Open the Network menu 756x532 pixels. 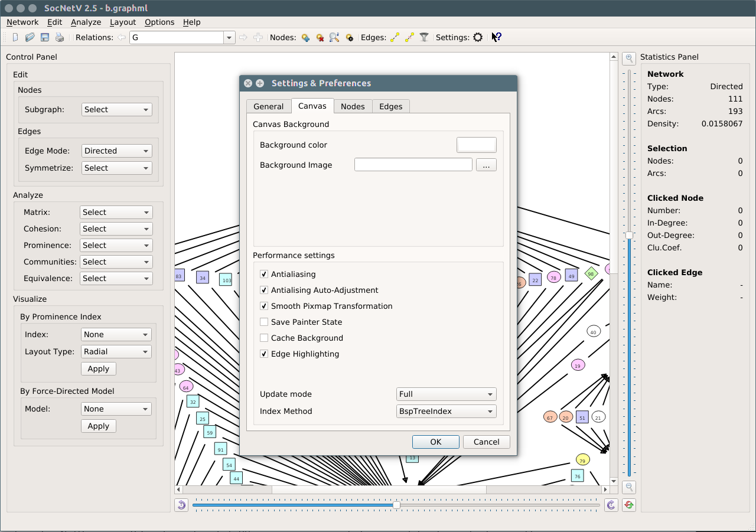coord(22,22)
